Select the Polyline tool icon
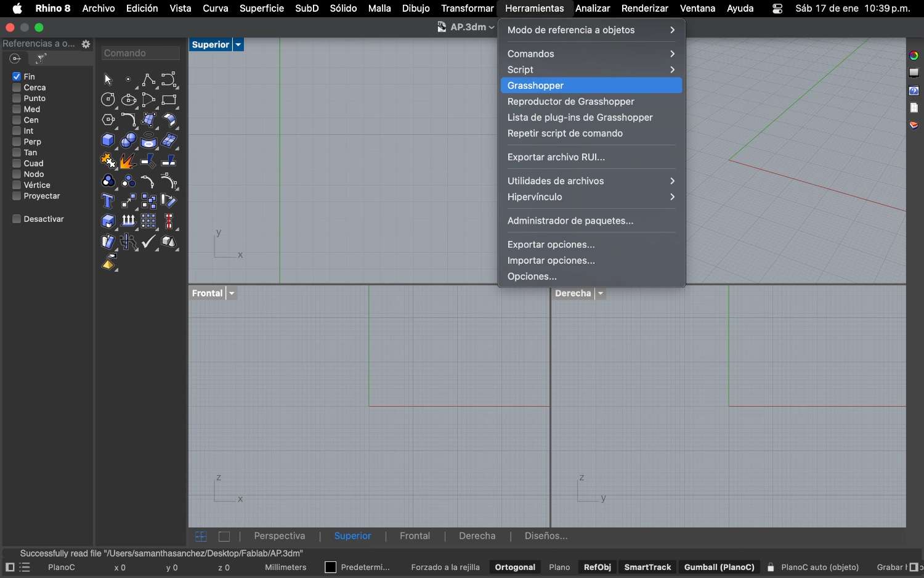 pos(148,80)
